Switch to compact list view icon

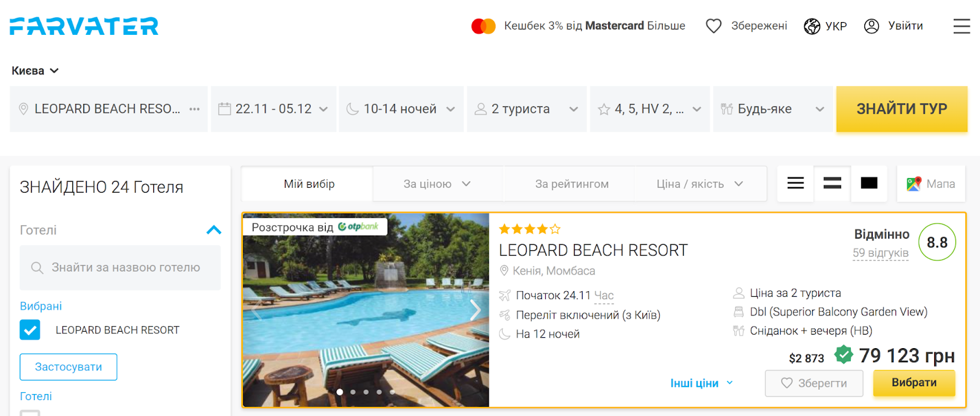tap(796, 183)
